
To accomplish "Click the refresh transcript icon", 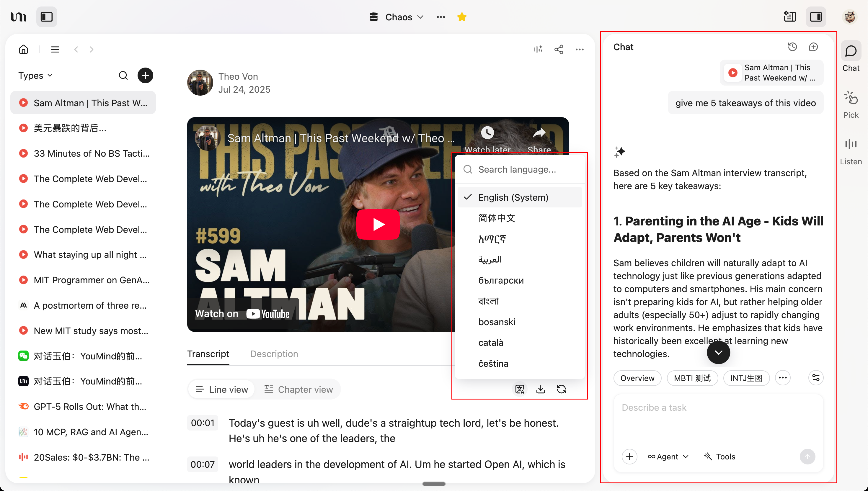I will [561, 389].
